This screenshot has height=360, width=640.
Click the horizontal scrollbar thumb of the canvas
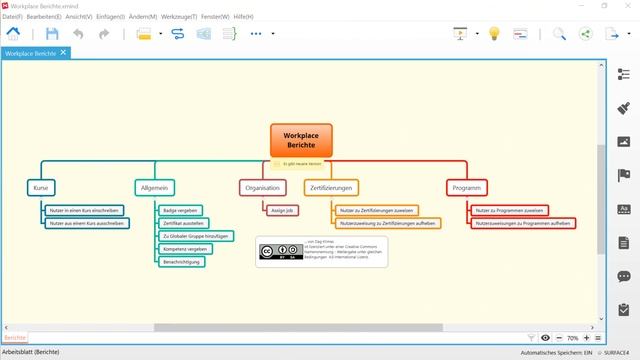(x=298, y=327)
